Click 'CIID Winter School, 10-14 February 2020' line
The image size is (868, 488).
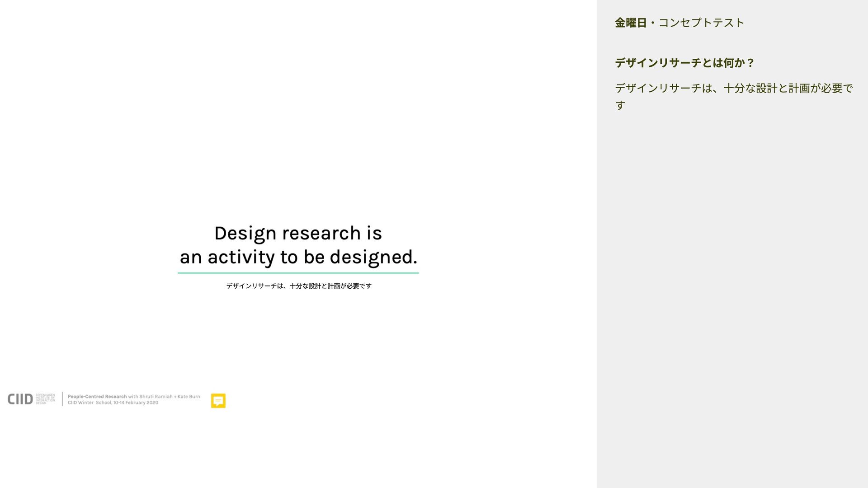click(113, 403)
